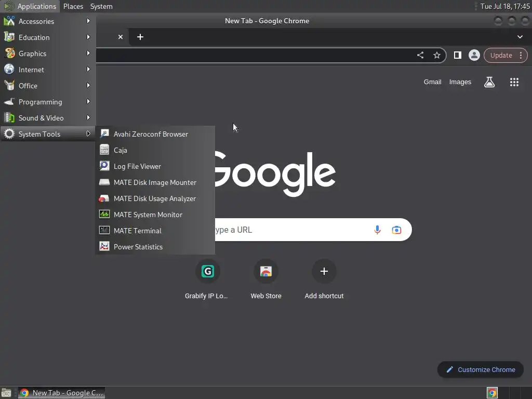The height and width of the screenshot is (399, 532).
Task: Click the Power Statistics icon
Action: pyautogui.click(x=104, y=247)
